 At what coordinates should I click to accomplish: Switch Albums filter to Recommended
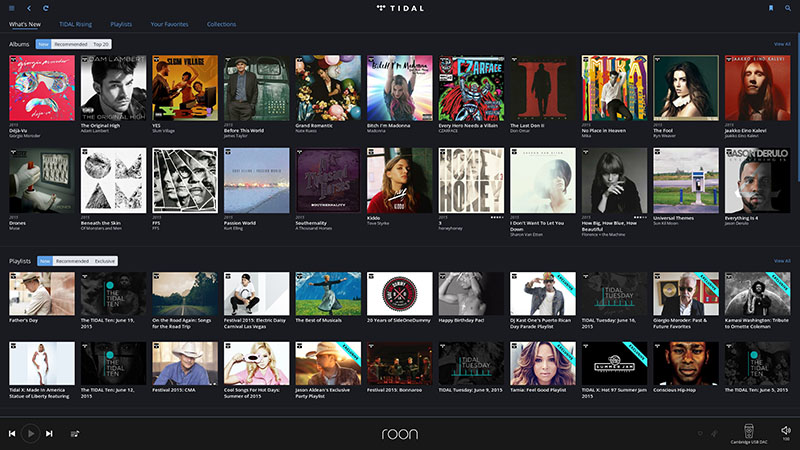[71, 44]
